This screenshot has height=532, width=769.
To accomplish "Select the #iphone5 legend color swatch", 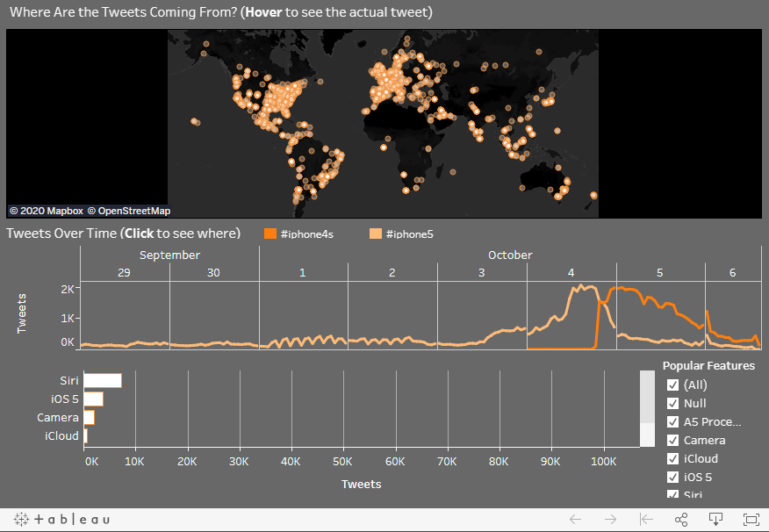I will pos(376,234).
